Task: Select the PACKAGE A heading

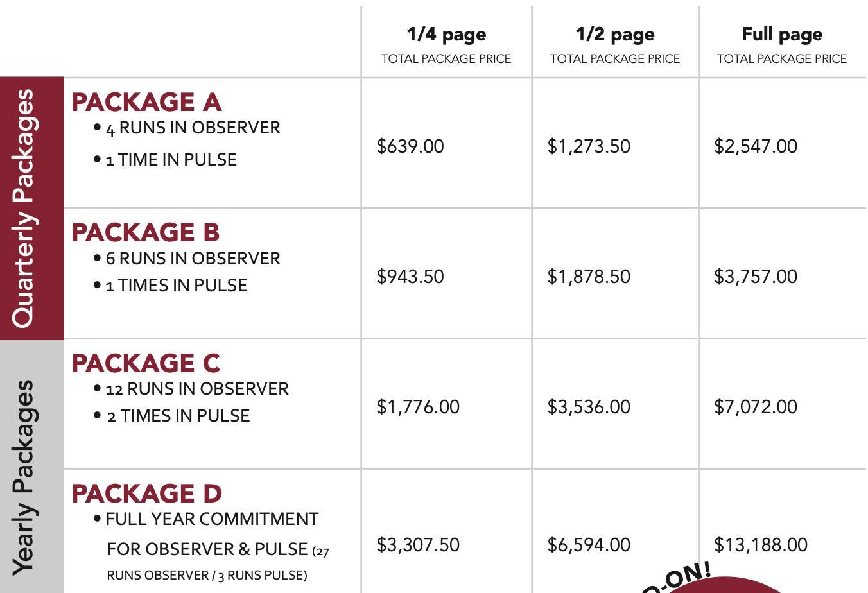Action: point(146,102)
